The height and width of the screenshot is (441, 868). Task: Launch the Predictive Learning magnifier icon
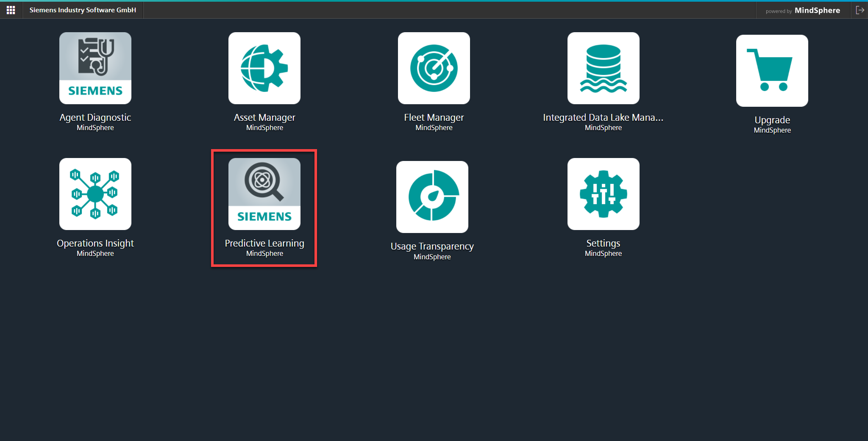[x=264, y=194]
